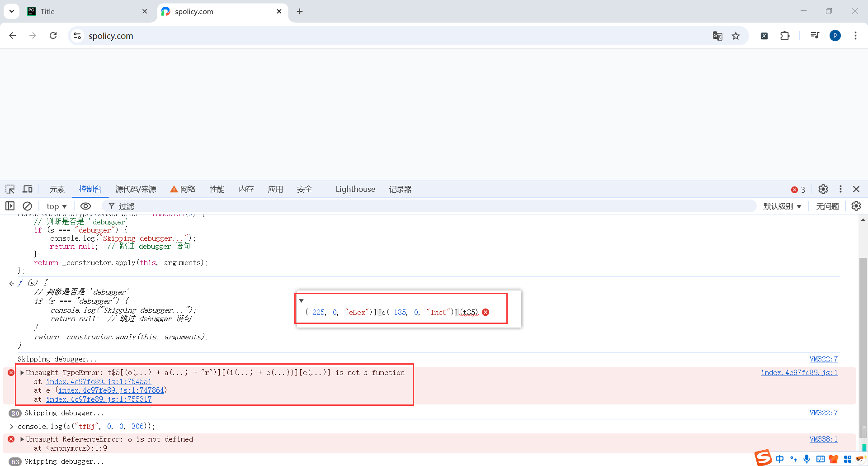Open the Extensions puzzle icon
Screen dimensions: 868x466
785,36
